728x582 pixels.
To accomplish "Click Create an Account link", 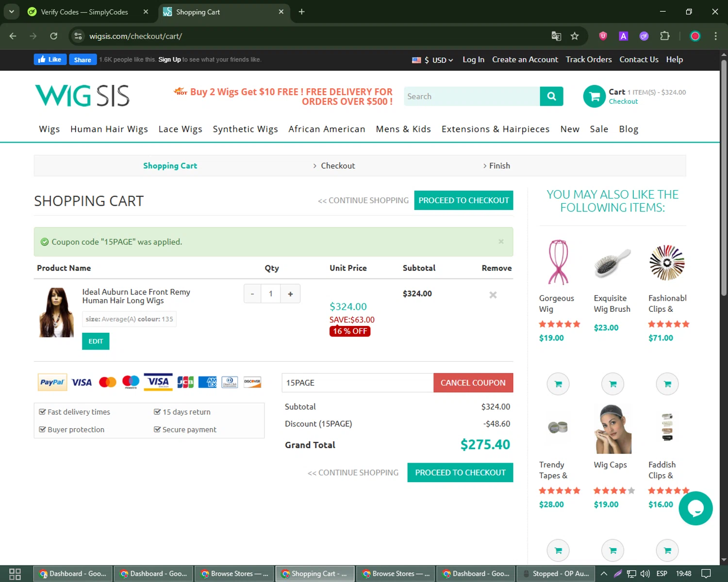I will [525, 59].
